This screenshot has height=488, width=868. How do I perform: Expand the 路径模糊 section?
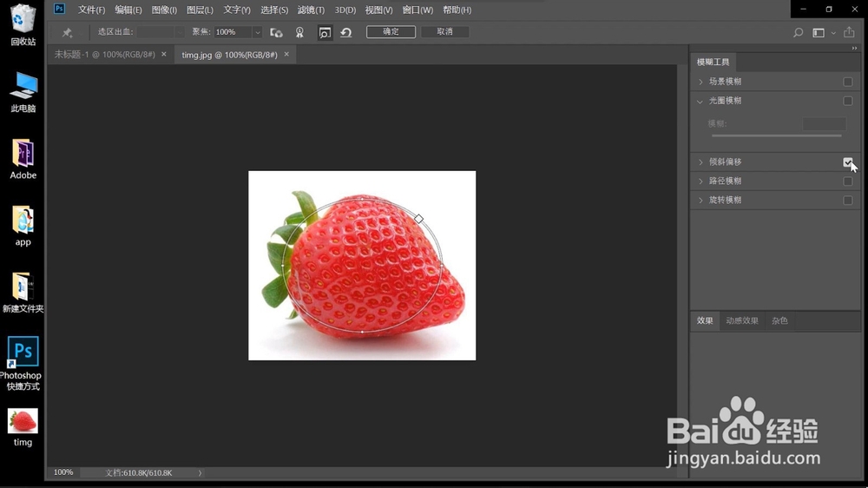[x=700, y=181]
